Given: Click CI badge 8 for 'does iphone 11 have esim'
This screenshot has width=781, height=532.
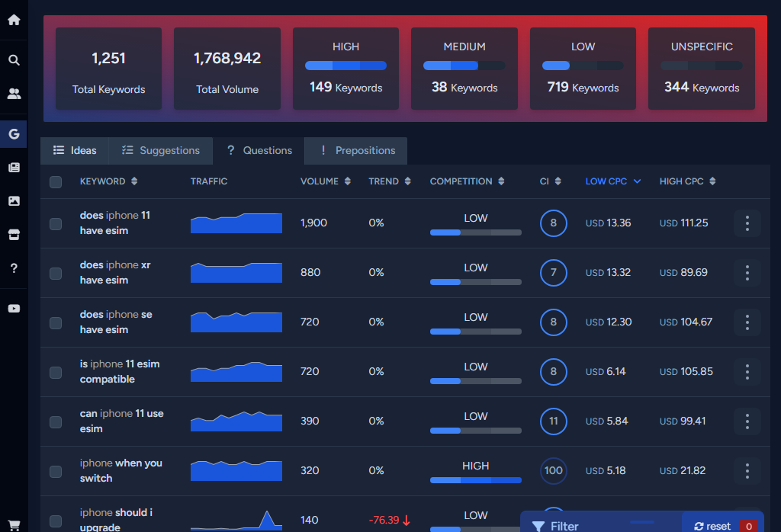Looking at the screenshot, I should pyautogui.click(x=554, y=223).
